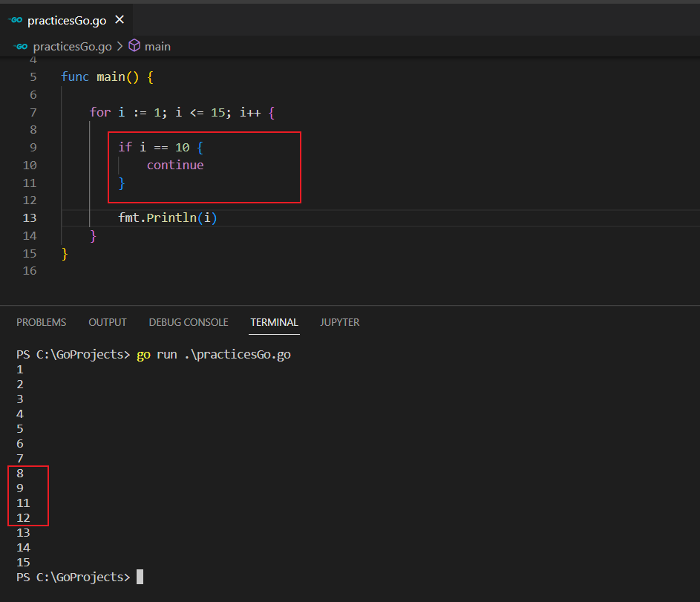Focus the terminal prompt at the blinking cursor
The width and height of the screenshot is (700, 602).
pos(140,577)
